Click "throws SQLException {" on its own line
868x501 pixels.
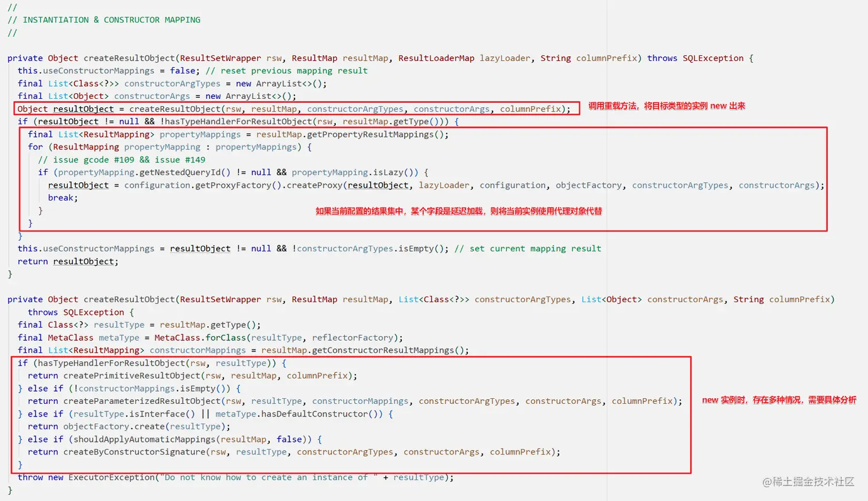[81, 312]
